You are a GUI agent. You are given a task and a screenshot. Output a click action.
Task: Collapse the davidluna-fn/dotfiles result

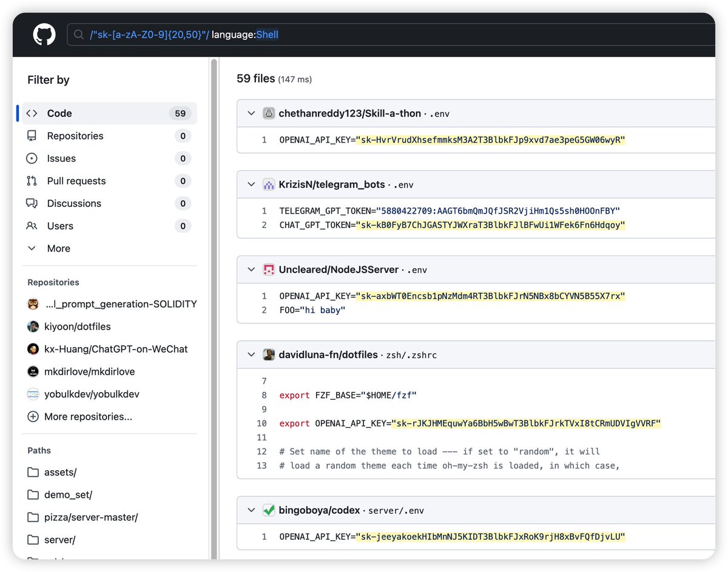(x=251, y=354)
